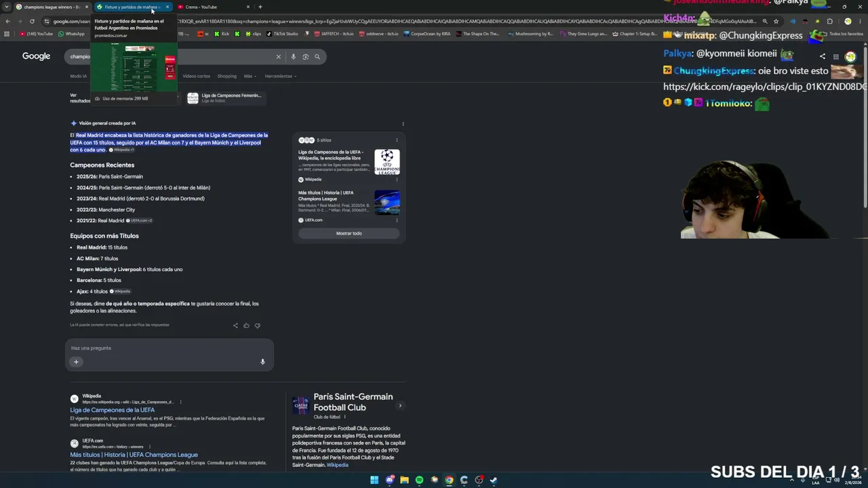Open TikTok Studio bookmark

(x=281, y=34)
